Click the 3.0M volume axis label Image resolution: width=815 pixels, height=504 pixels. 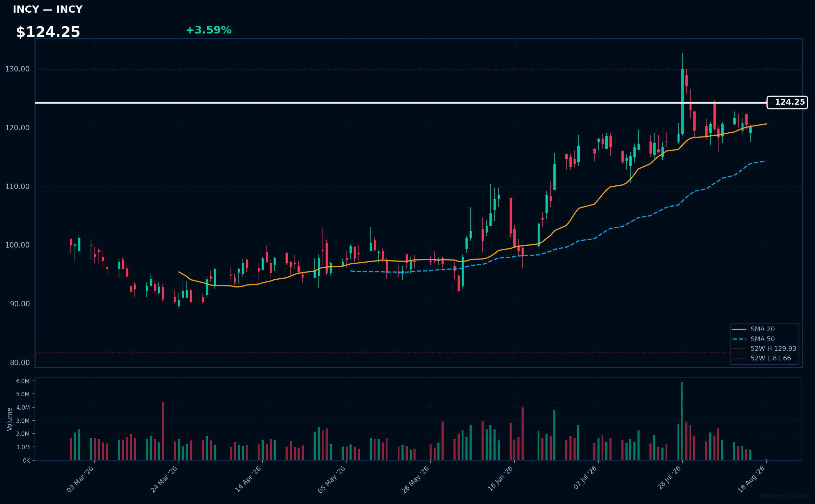tap(23, 421)
